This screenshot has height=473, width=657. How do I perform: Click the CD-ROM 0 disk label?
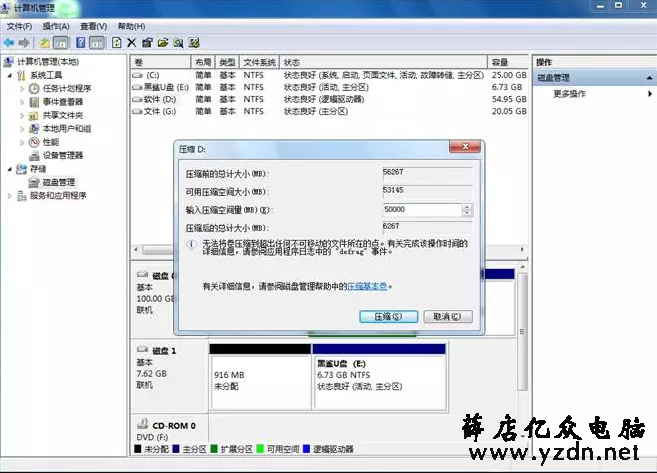173,426
